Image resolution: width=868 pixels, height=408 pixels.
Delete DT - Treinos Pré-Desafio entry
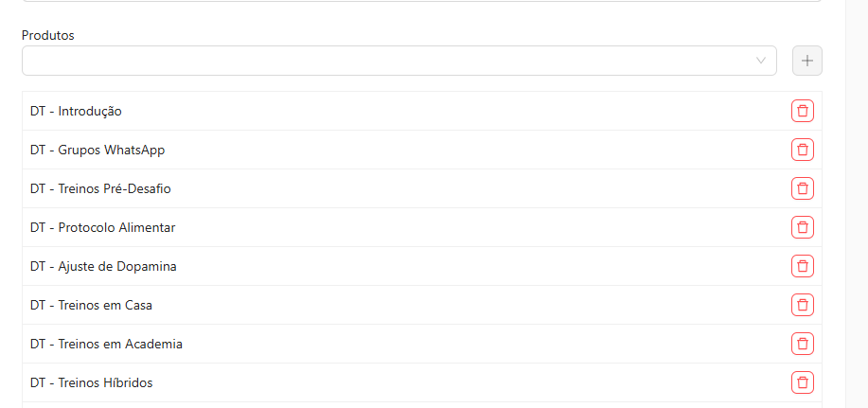802,188
